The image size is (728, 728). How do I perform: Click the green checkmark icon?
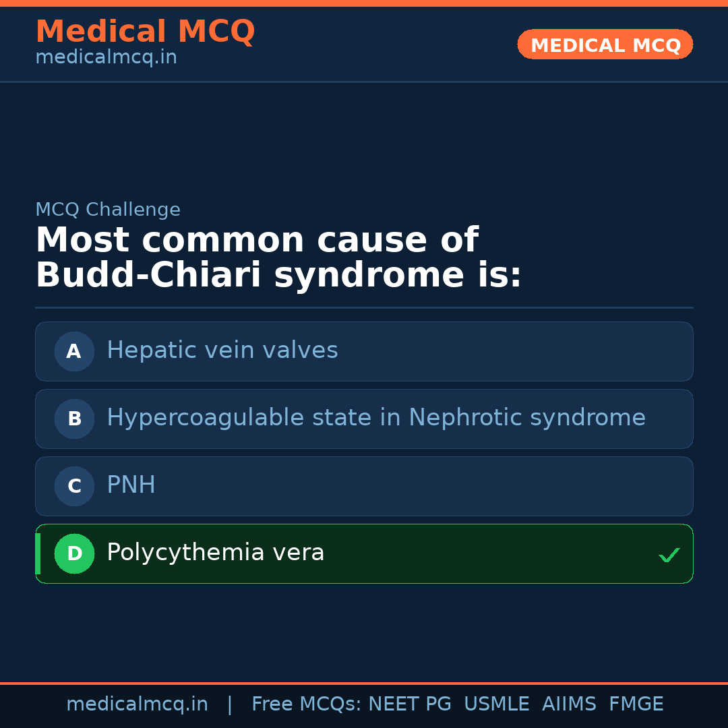click(669, 555)
